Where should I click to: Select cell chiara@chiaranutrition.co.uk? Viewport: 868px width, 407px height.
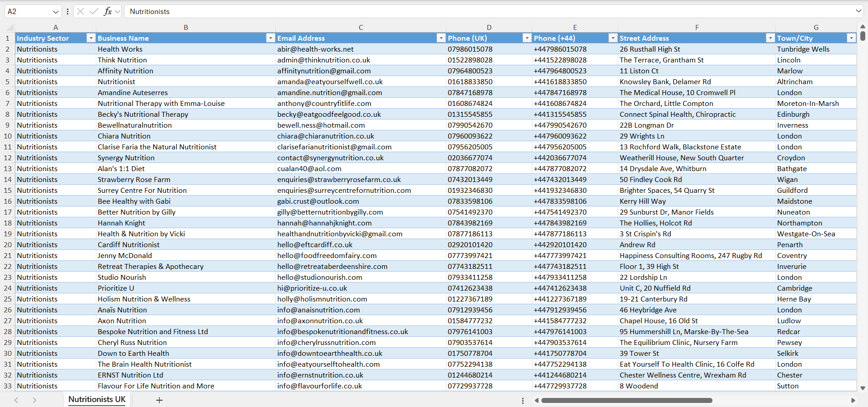[x=361, y=136]
